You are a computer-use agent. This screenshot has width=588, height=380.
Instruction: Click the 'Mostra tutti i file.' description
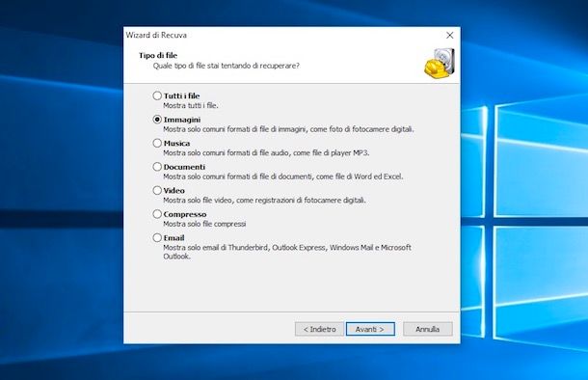tap(191, 105)
